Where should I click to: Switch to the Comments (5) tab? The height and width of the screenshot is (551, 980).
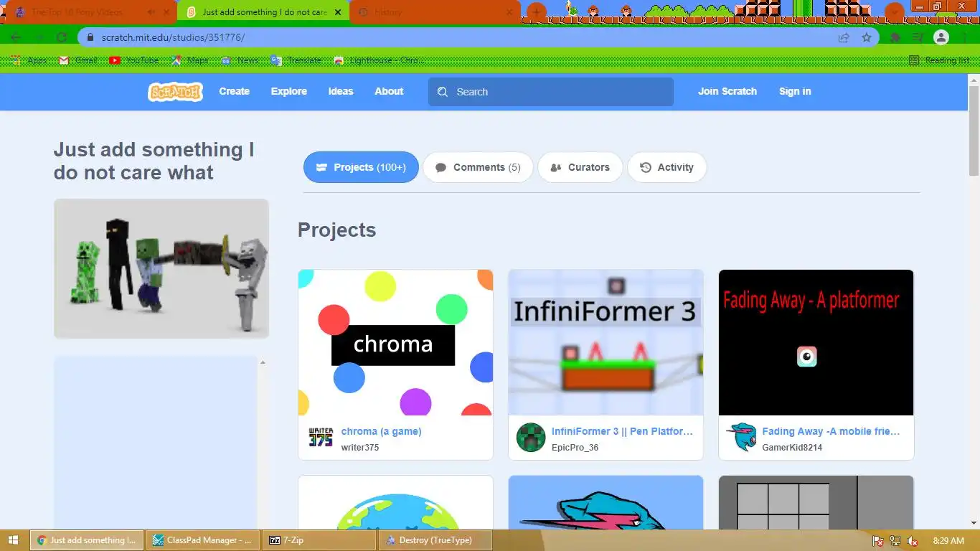pyautogui.click(x=478, y=167)
